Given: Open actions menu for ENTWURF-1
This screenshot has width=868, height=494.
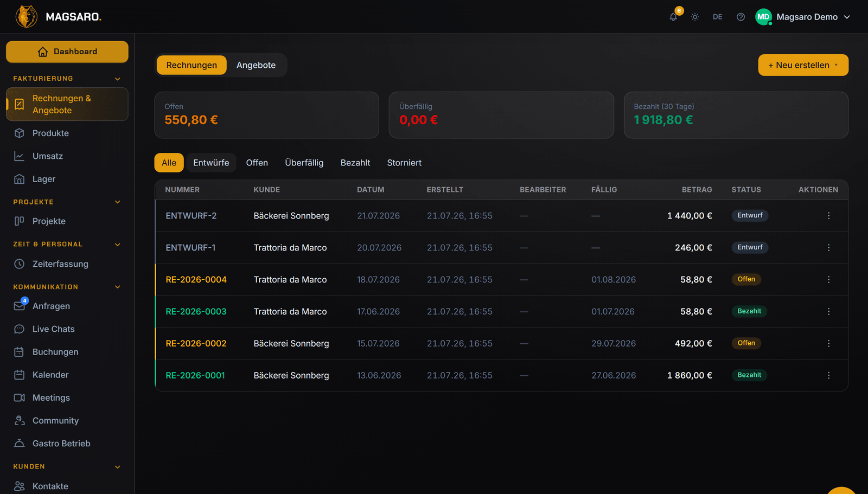Looking at the screenshot, I should [x=828, y=248].
